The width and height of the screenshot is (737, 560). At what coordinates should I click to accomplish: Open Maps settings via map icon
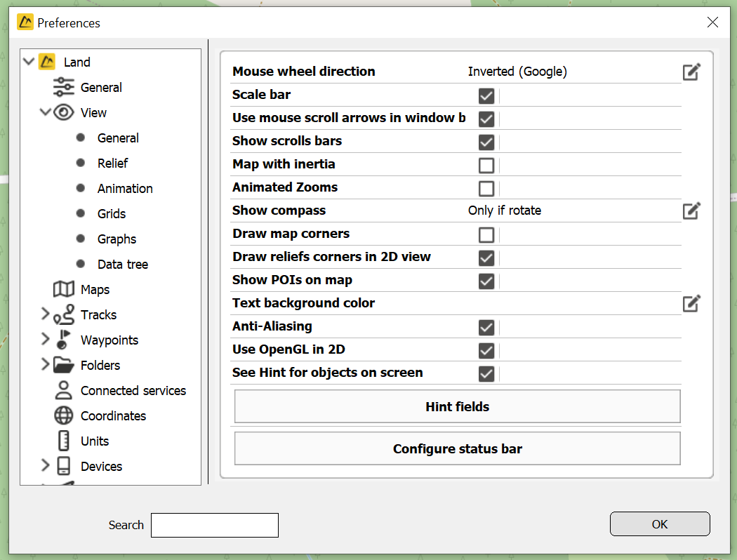tap(64, 289)
